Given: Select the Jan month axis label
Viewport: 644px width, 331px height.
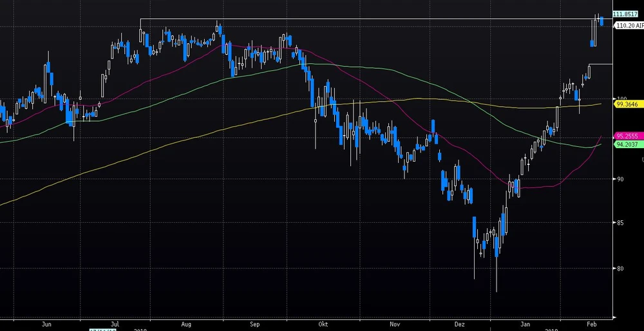Looking at the screenshot, I should (x=527, y=325).
